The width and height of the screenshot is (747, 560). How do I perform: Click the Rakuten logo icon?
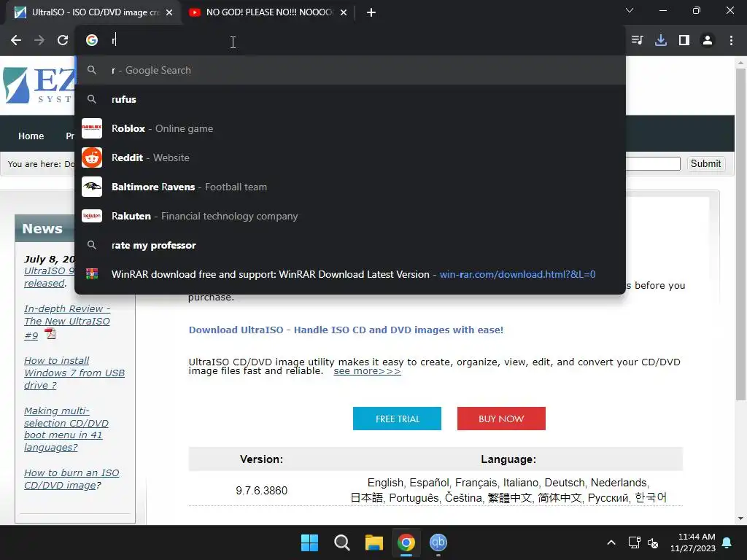coord(92,216)
